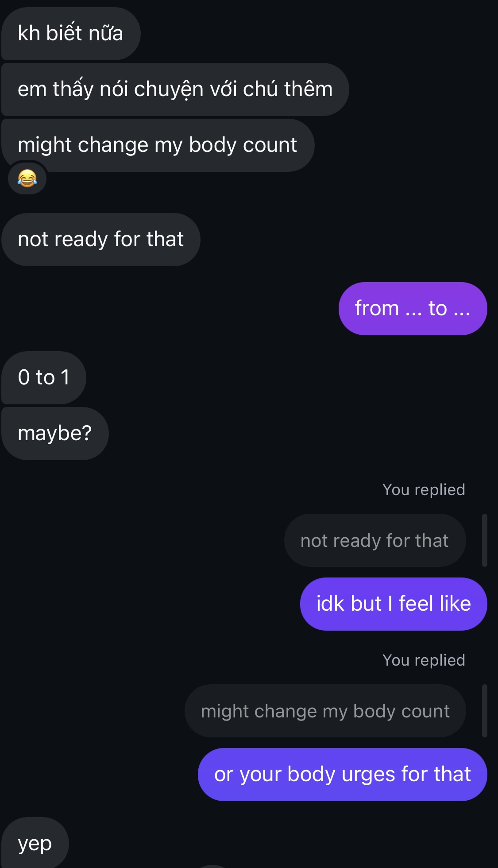Tap incoming 'might change my body count' message
Viewport: 498px width, 868px height.
158,145
